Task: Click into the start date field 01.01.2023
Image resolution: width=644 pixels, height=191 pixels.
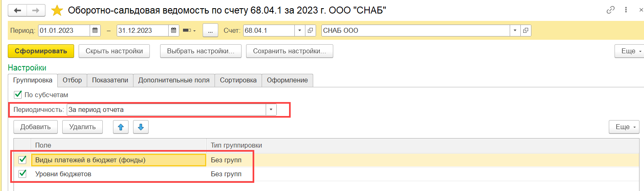Action: [64, 30]
